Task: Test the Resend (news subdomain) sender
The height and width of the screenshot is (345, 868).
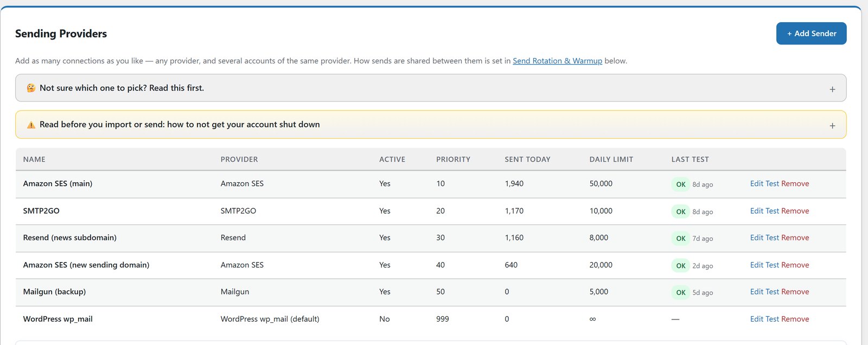Action: click(x=772, y=238)
